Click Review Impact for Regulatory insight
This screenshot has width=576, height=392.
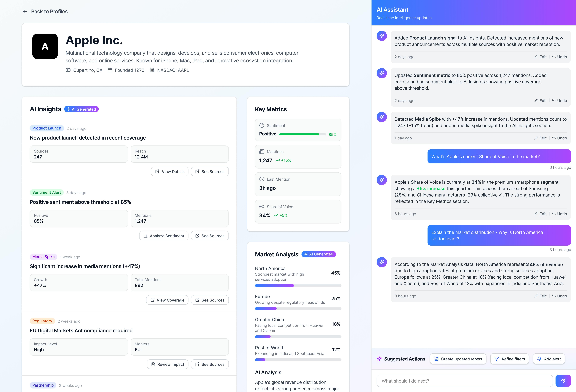pos(168,364)
